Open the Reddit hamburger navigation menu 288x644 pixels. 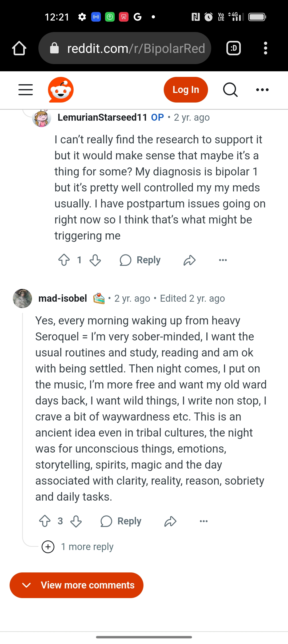[26, 90]
